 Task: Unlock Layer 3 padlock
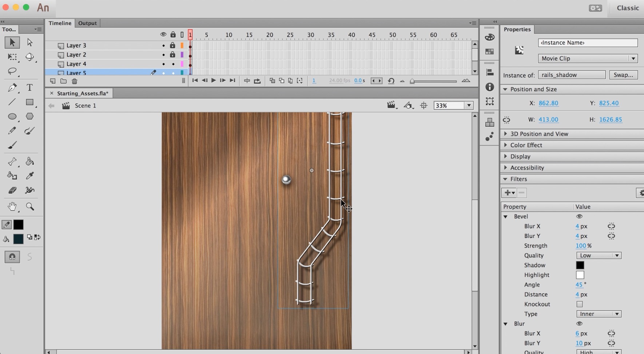[173, 46]
